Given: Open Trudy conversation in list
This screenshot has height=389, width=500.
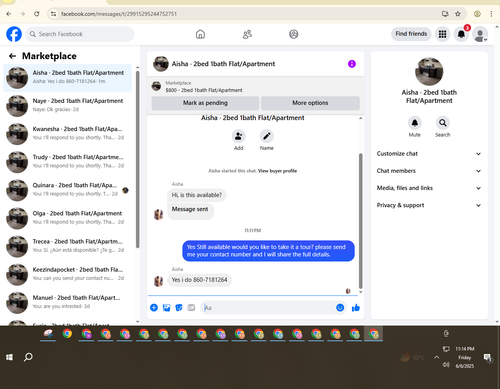Looking at the screenshot, I should [x=68, y=162].
